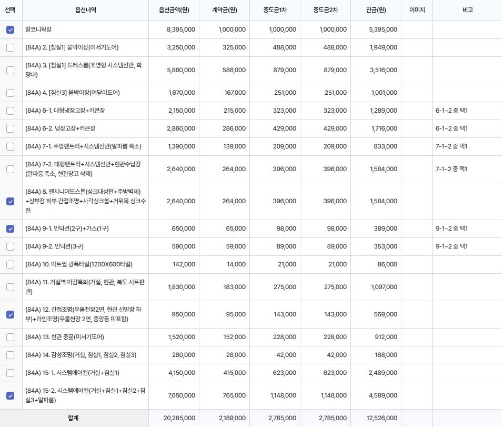Image resolution: width=504 pixels, height=427 pixels.
Task: Click the 옵션내역 column header
Action: coord(86,10)
